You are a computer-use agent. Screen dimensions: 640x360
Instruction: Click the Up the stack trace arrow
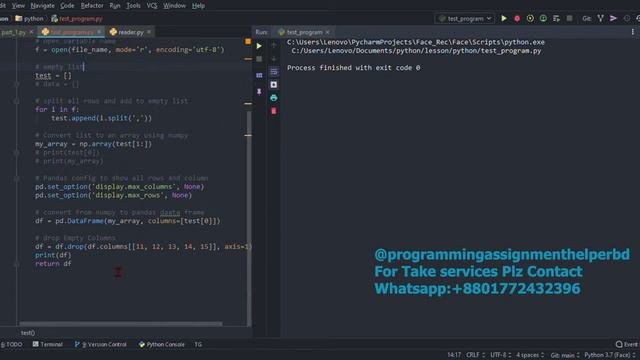(274, 45)
